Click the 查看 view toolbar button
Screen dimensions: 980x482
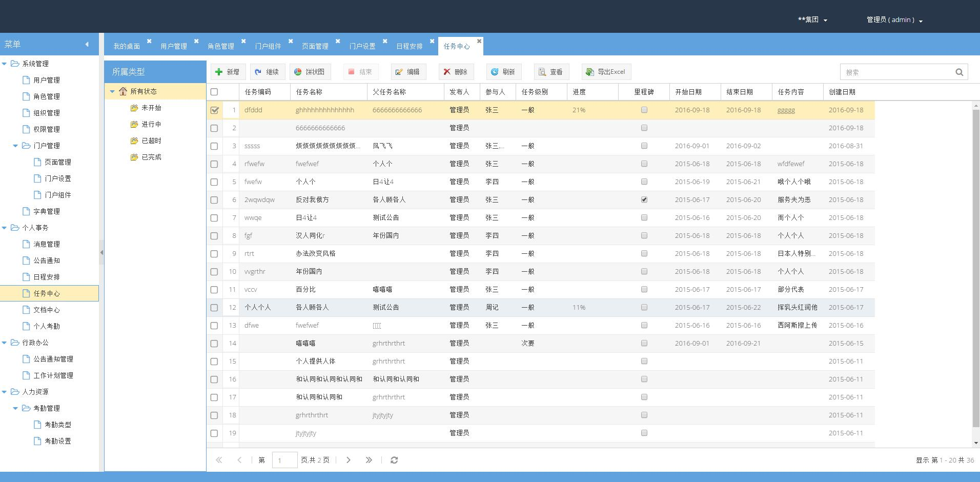(551, 72)
